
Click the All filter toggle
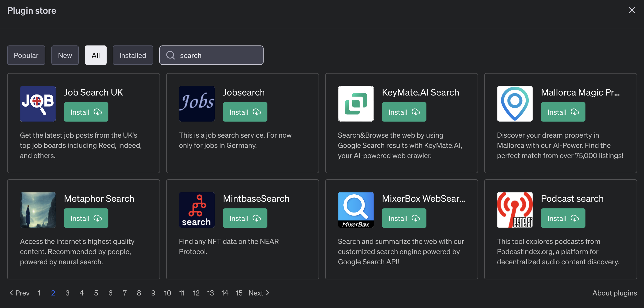point(96,55)
